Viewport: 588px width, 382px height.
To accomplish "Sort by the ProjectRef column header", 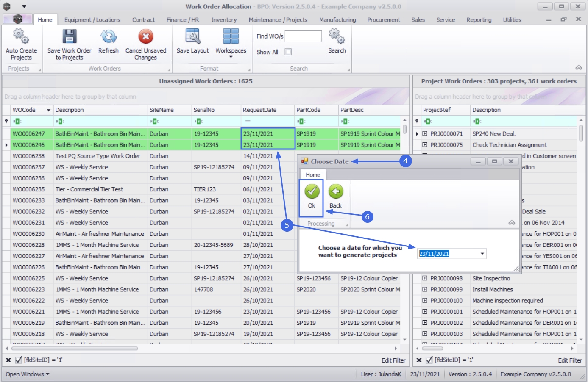I will tap(446, 110).
